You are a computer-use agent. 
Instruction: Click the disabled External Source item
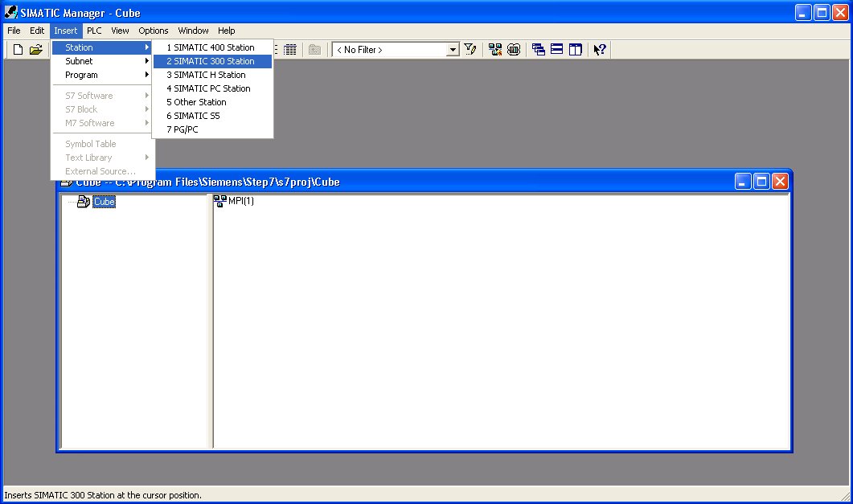(101, 170)
